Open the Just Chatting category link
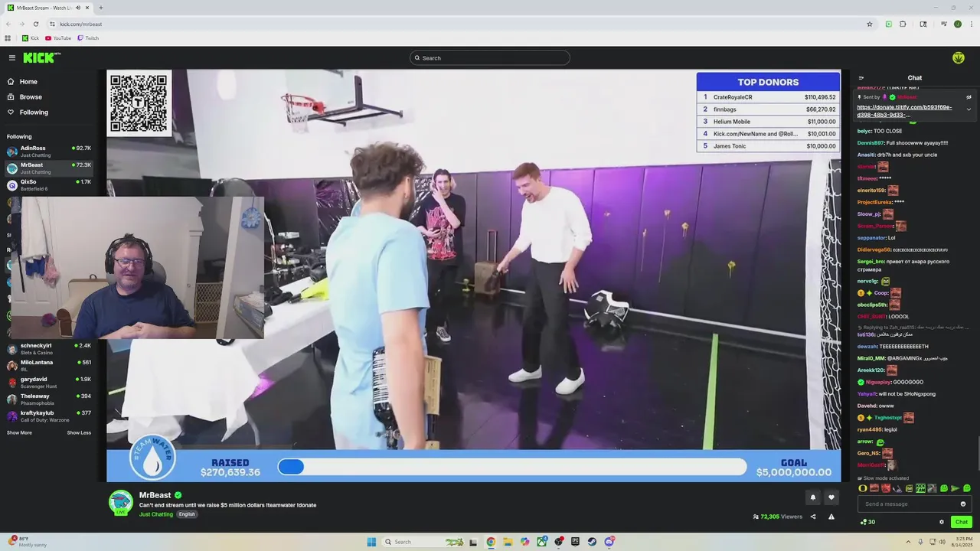Viewport: 980px width, 551px height. coord(156,514)
